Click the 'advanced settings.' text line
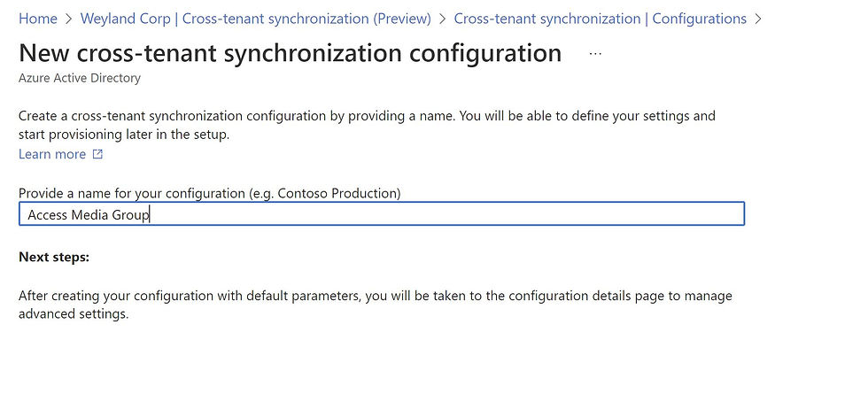This screenshot has width=868, height=417. point(74,314)
